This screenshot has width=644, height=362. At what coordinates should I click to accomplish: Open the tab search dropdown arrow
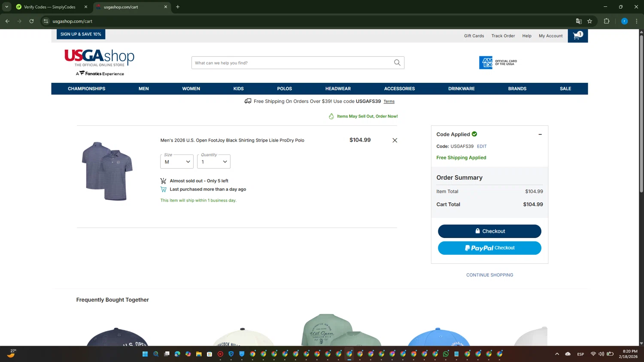(x=6, y=7)
